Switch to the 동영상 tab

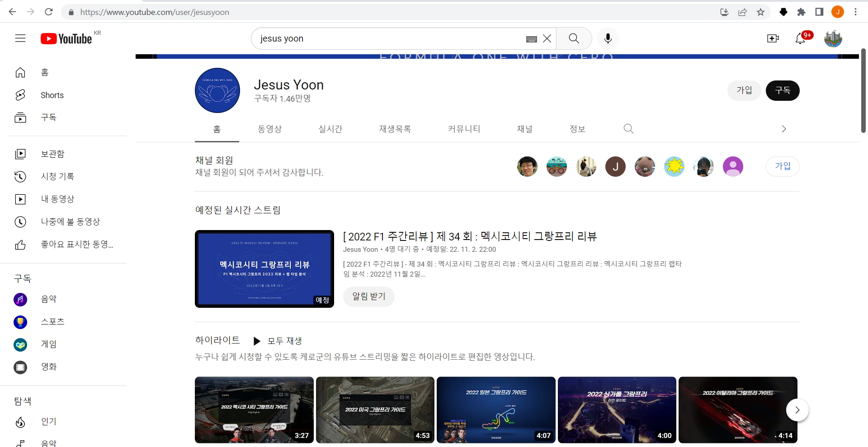270,129
